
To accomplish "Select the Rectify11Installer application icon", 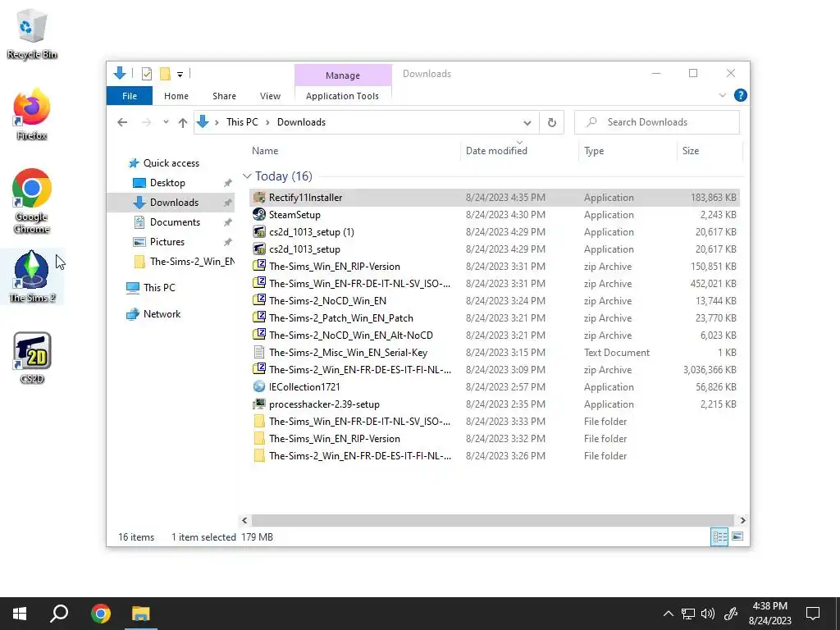I will point(259,198).
